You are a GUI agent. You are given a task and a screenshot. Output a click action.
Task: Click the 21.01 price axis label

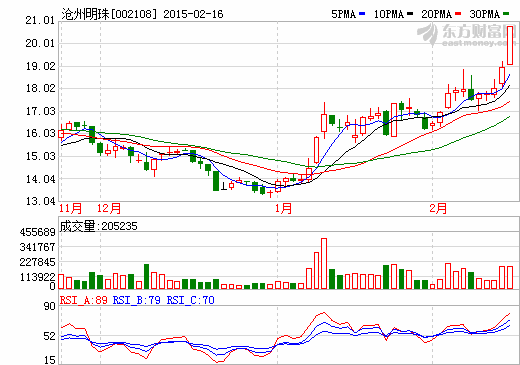tap(40, 20)
